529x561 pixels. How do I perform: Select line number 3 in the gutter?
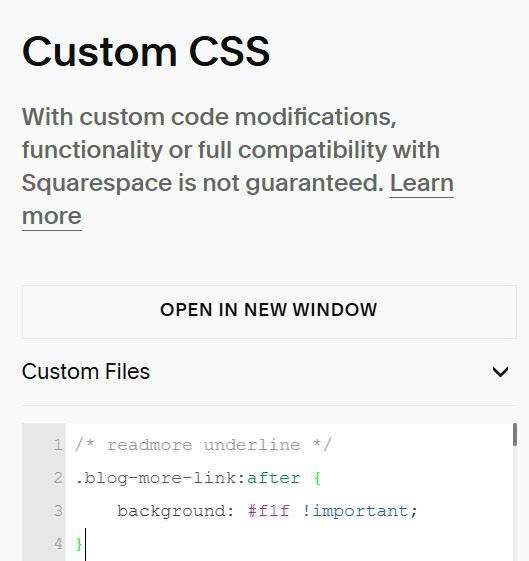[x=58, y=511]
